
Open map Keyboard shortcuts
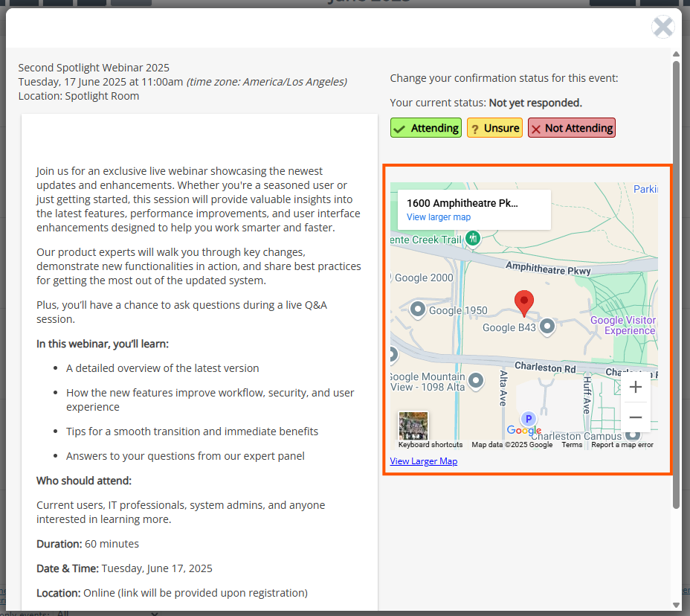point(431,445)
